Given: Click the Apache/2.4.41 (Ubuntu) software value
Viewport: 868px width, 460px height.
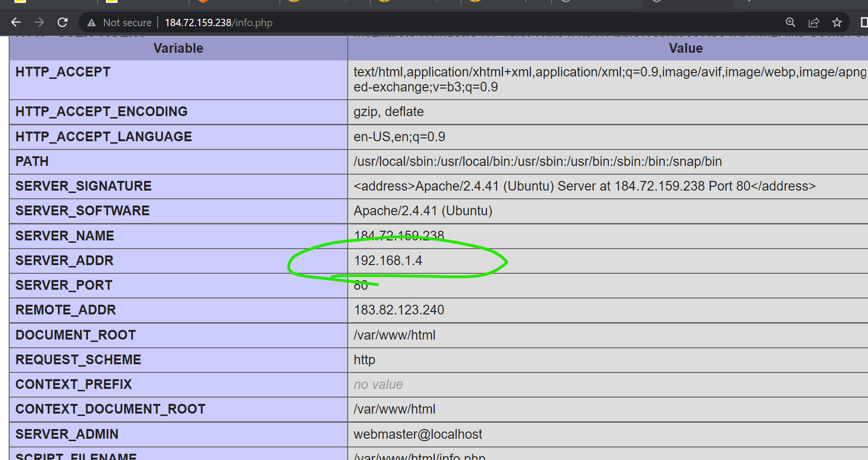Looking at the screenshot, I should pyautogui.click(x=423, y=211).
